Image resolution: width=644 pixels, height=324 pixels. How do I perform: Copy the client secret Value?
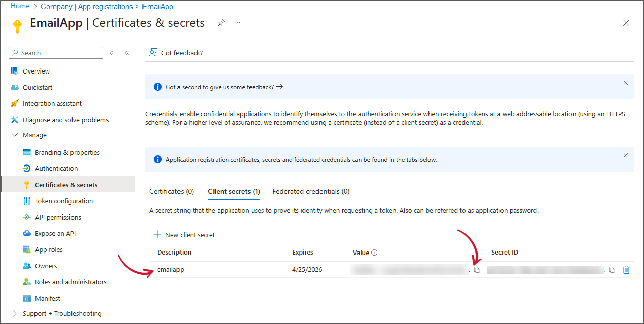click(476, 269)
